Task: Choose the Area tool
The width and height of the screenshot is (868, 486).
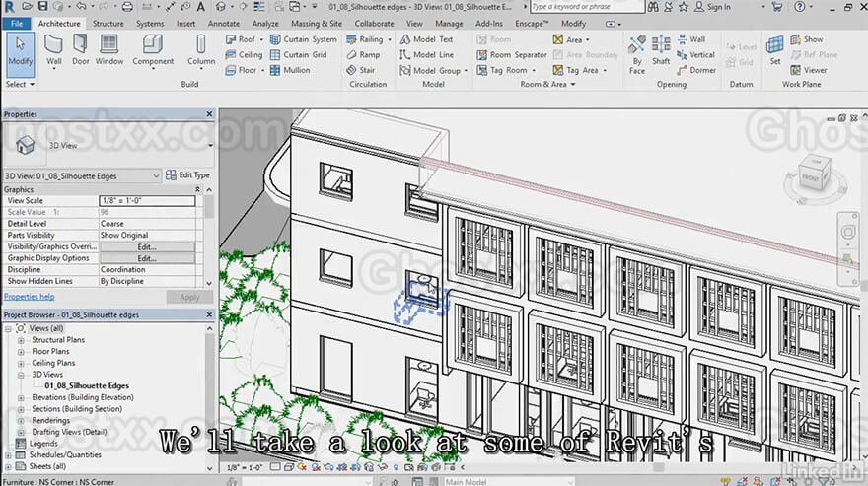Action: point(571,39)
